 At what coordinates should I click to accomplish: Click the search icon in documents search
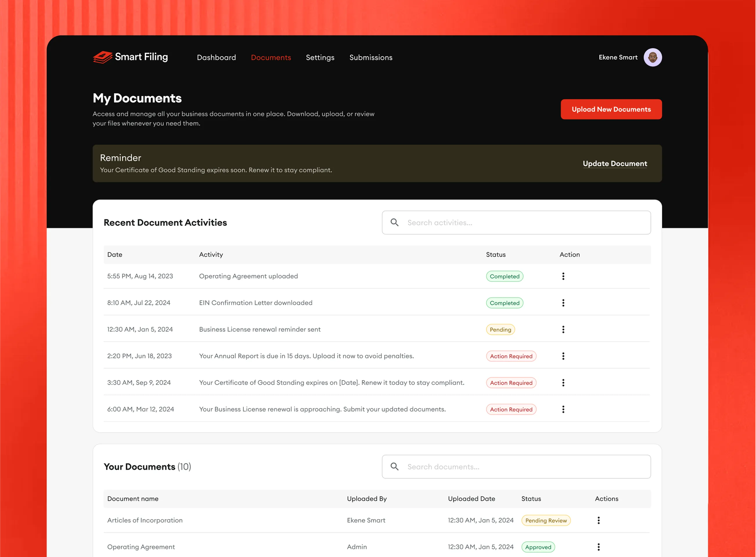coord(394,467)
